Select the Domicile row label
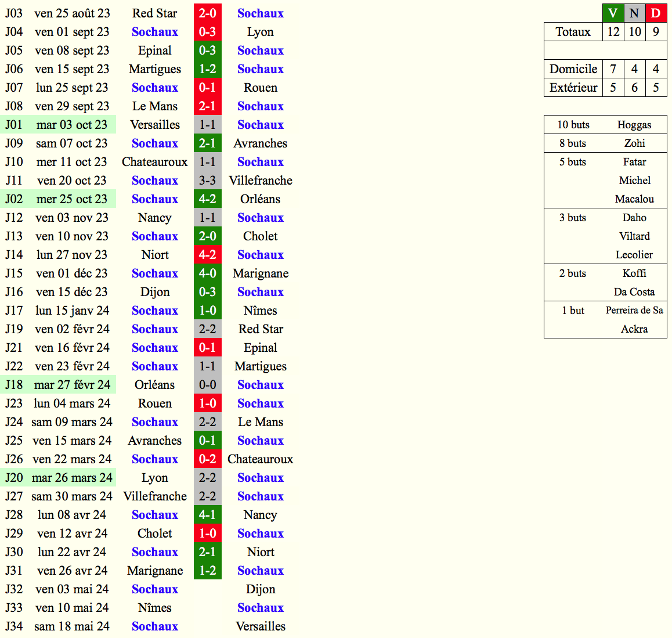 [x=573, y=69]
